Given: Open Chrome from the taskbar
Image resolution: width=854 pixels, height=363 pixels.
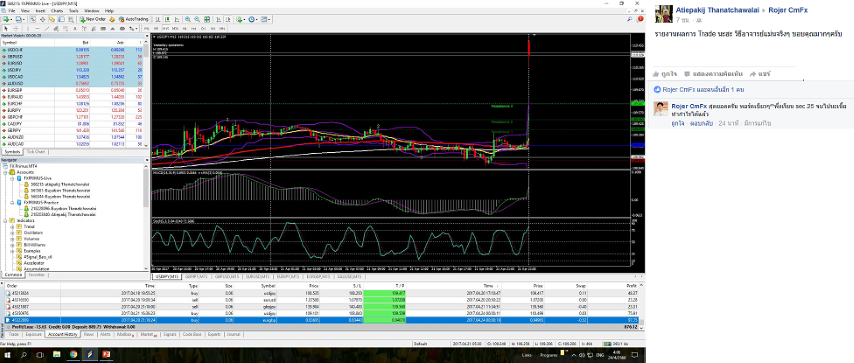Looking at the screenshot, I should pyautogui.click(x=74, y=354).
